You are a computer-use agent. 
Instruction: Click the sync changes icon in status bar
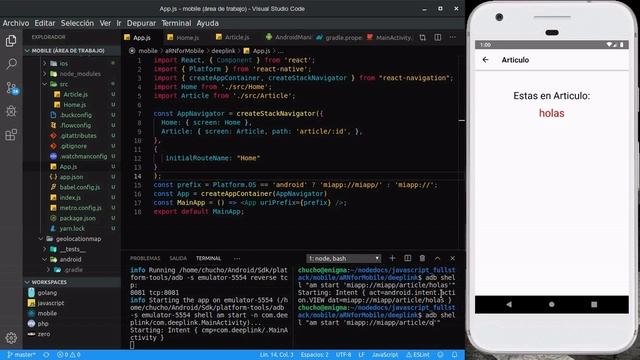[x=46, y=355]
